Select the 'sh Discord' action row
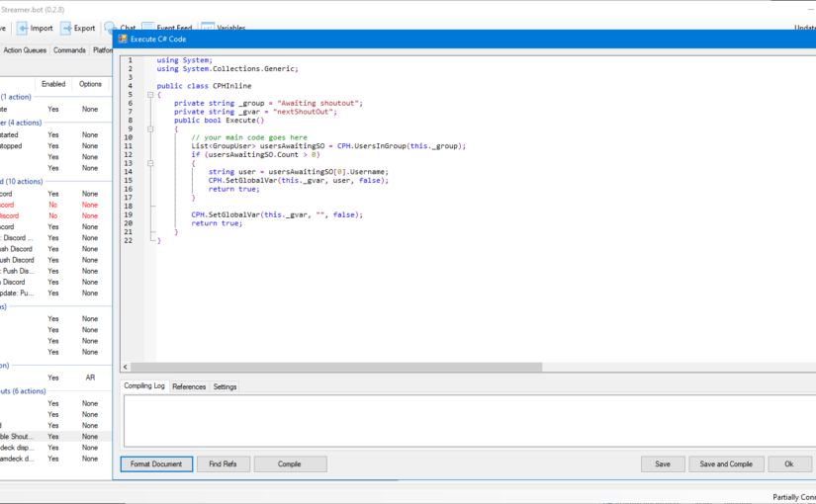 click(55, 249)
